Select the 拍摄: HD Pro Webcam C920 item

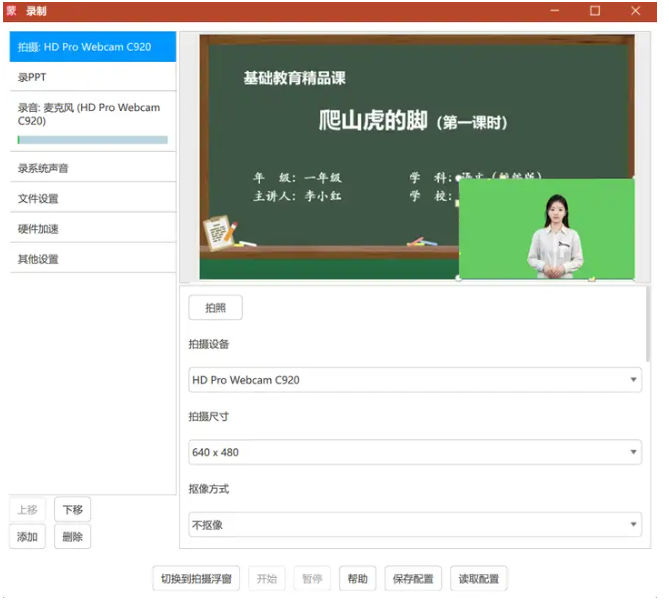93,47
